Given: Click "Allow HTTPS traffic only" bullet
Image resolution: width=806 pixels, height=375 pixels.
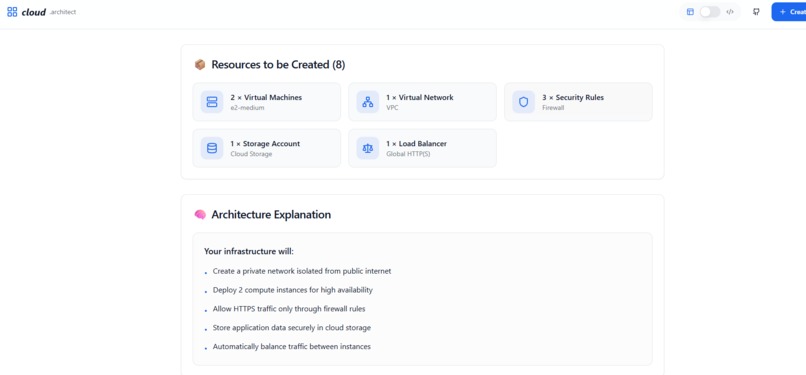Looking at the screenshot, I should pos(289,309).
